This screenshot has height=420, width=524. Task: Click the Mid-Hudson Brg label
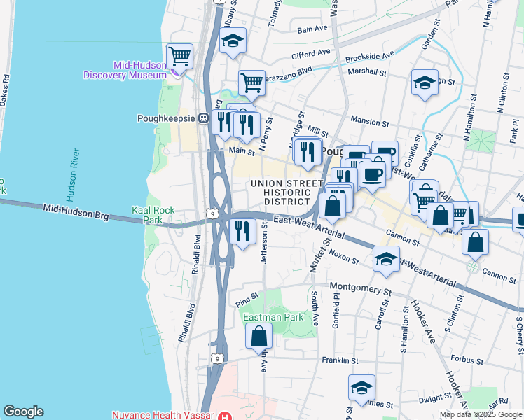[76, 212]
